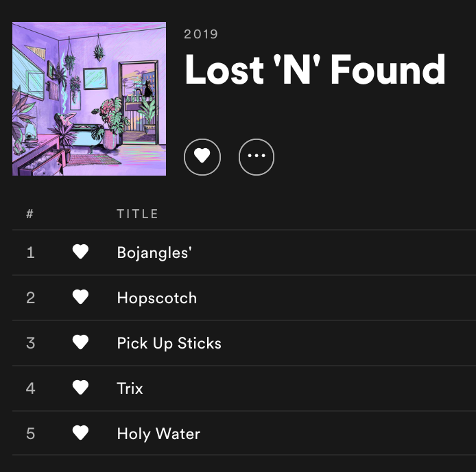The height and width of the screenshot is (472, 476).
Task: Unlike the Pick Up Sticks track
Action: coord(80,343)
